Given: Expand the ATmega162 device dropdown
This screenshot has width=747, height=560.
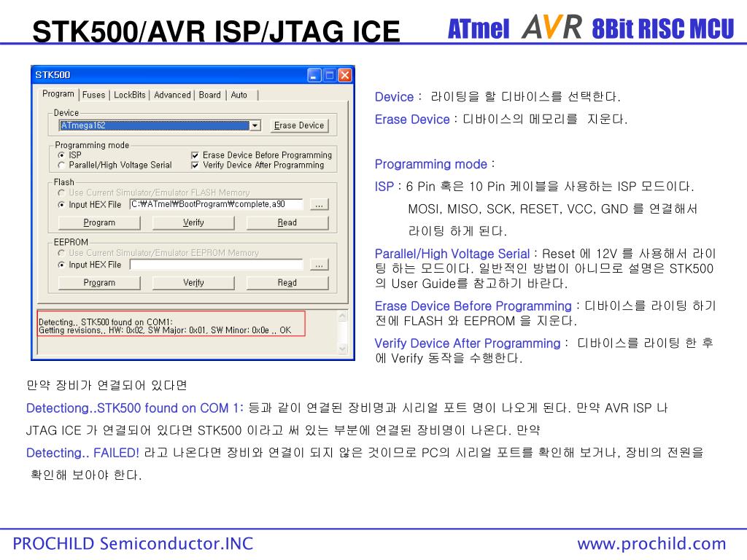Looking at the screenshot, I should coord(255,125).
